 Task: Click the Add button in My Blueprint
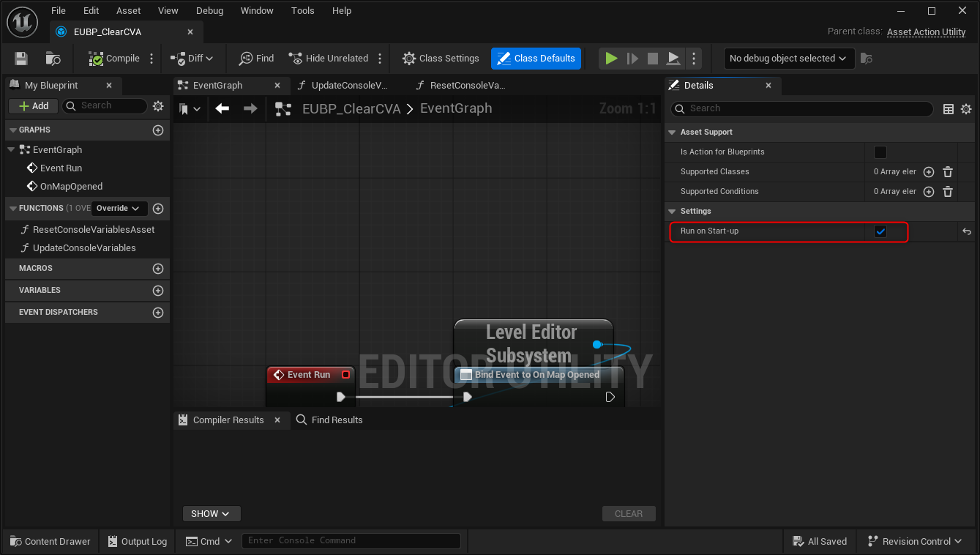point(34,106)
